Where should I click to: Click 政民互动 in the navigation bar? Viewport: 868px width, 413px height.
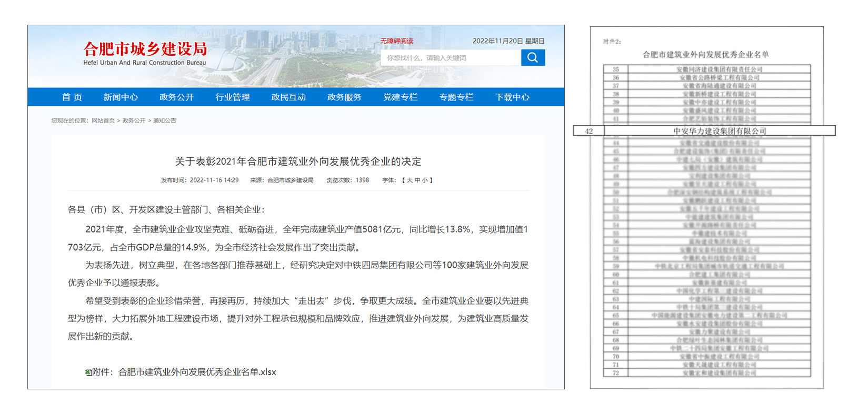[x=288, y=97]
